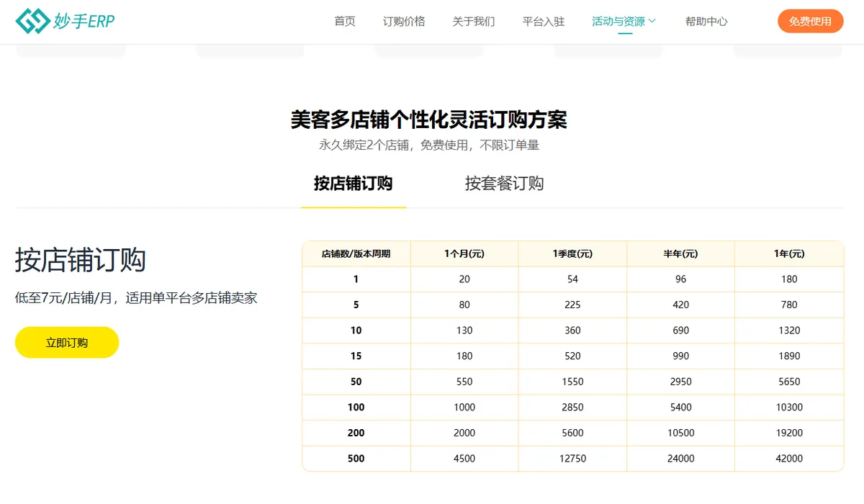Open the 平台入驻 nav item

544,22
